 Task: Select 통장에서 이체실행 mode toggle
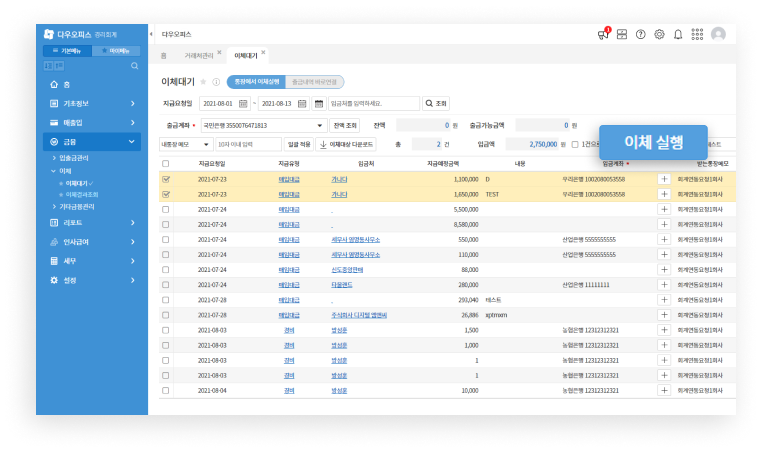pos(256,82)
